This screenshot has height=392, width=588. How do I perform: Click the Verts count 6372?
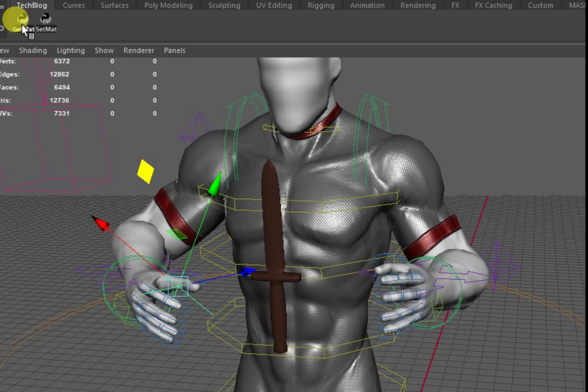tap(62, 61)
